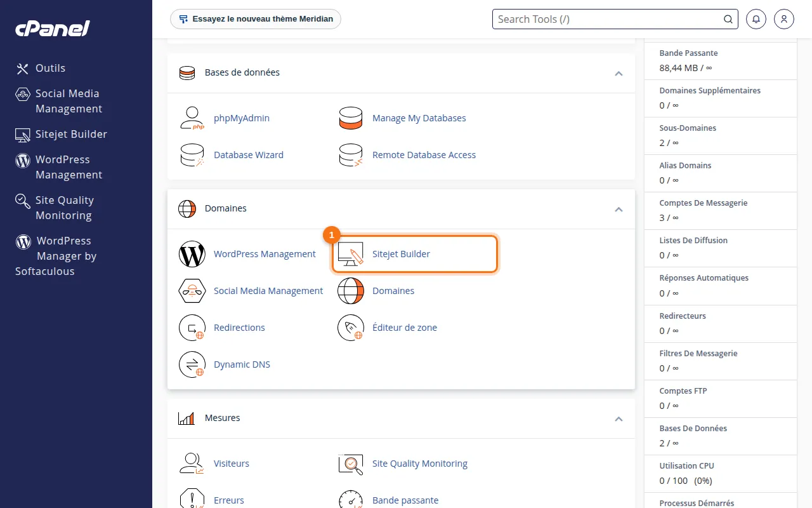The height and width of the screenshot is (508, 812).
Task: Click the Erreurs warning icon
Action: tap(192, 498)
